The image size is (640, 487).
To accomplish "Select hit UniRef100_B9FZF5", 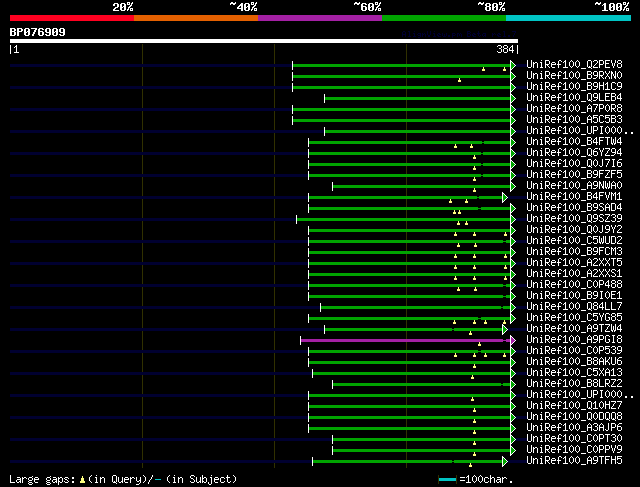I will [x=574, y=175].
